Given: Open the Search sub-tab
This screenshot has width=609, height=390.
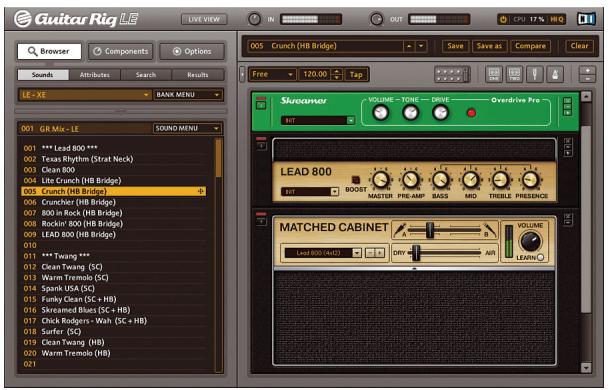Looking at the screenshot, I should 146,75.
